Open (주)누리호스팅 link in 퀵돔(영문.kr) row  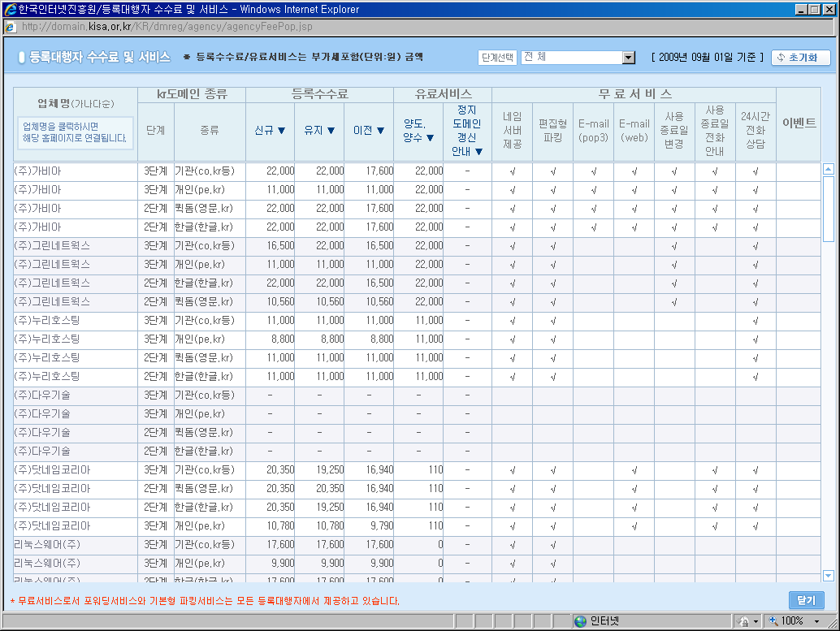tap(47, 358)
